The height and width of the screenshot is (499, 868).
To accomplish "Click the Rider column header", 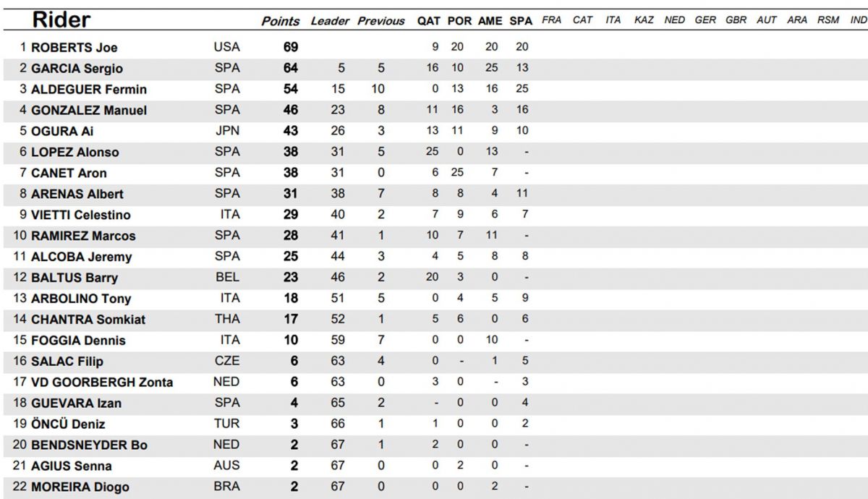I will 61,20.
